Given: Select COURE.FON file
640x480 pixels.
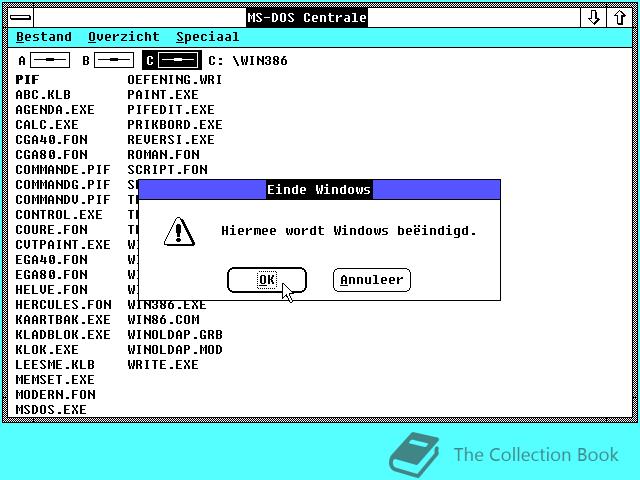Looking at the screenshot, I should pyautogui.click(x=51, y=230).
